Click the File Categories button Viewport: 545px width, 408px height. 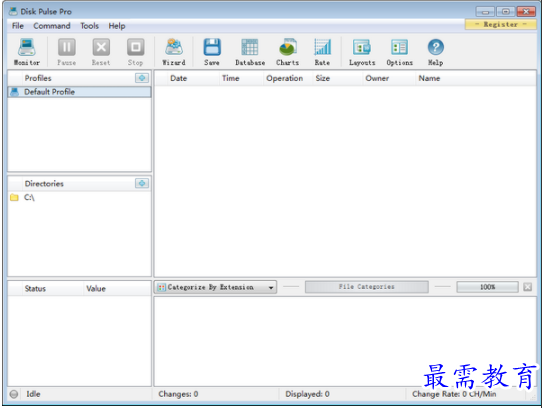pyautogui.click(x=367, y=287)
